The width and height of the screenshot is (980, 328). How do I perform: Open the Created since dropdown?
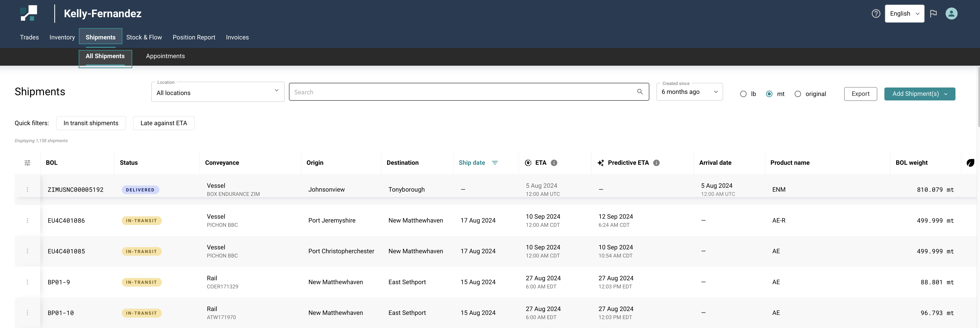click(x=689, y=92)
